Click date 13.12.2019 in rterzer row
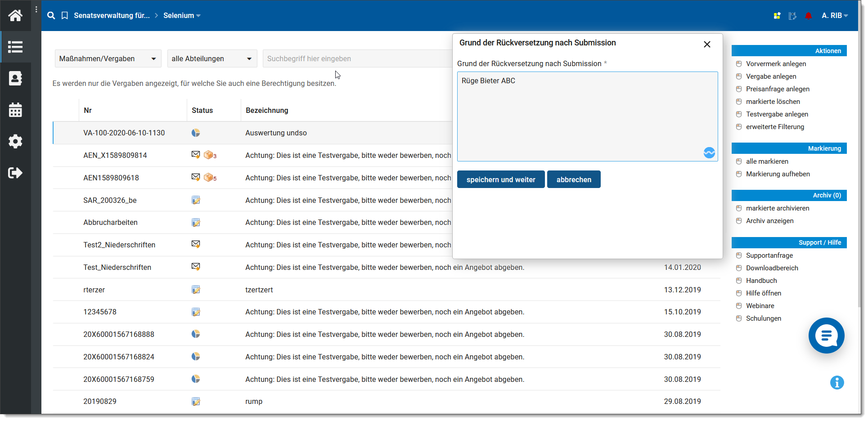Image resolution: width=868 pixels, height=421 pixels. 682,290
